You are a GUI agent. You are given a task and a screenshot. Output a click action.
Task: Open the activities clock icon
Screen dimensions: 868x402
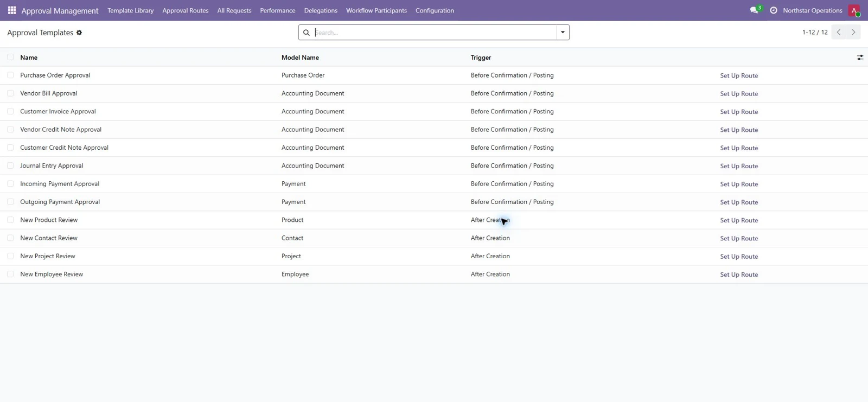coord(774,10)
